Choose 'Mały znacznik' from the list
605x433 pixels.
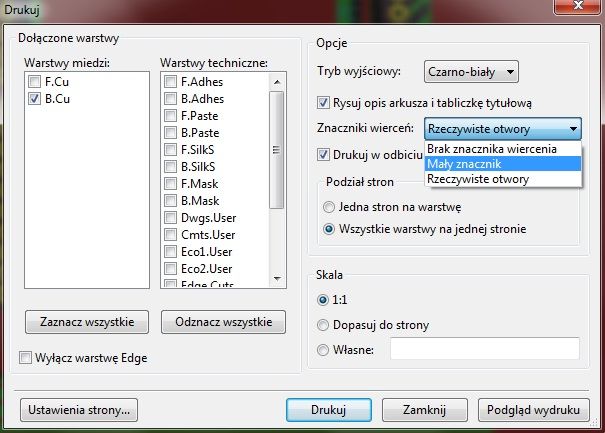coord(503,164)
